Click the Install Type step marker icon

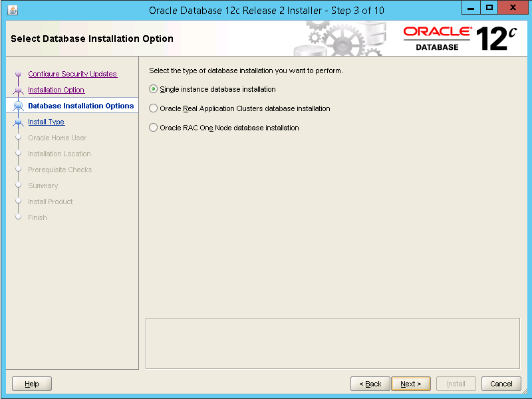pyautogui.click(x=18, y=122)
